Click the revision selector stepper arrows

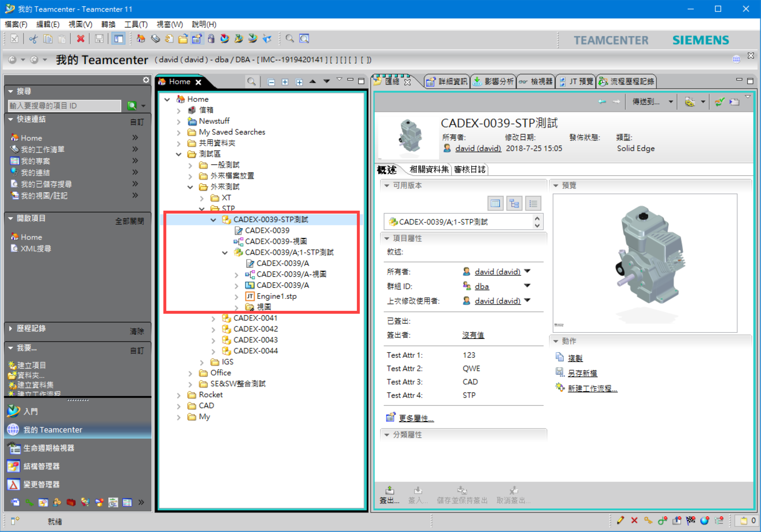[537, 222]
